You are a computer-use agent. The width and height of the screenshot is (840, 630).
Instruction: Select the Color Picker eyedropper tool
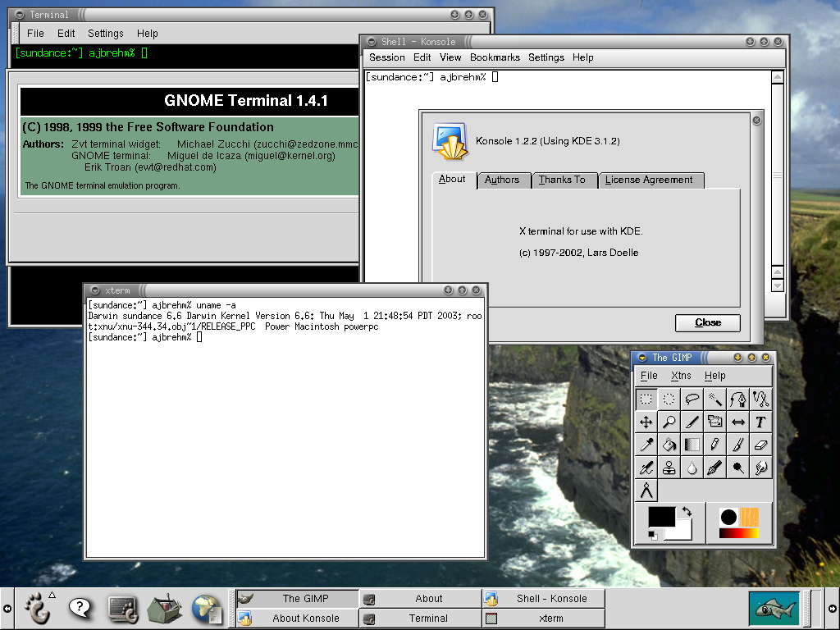coord(646,445)
